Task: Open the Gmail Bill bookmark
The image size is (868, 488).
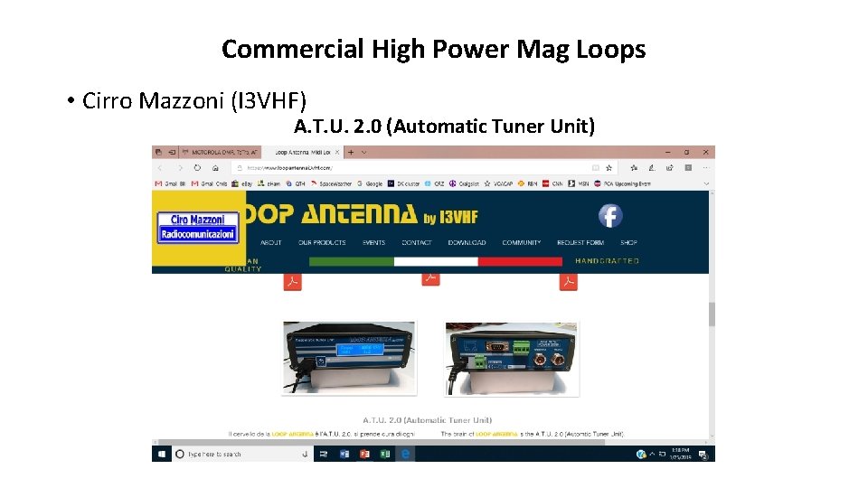Action: (171, 183)
